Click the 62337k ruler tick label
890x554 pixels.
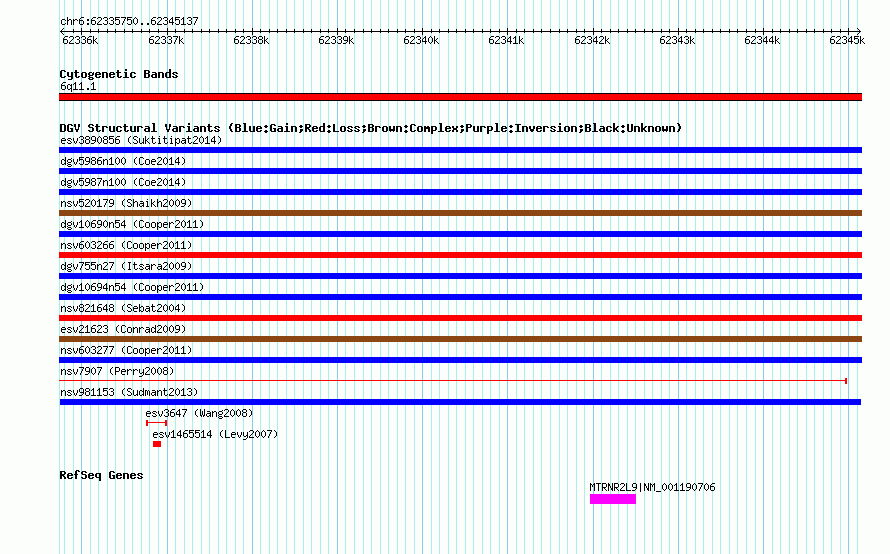pos(166,41)
